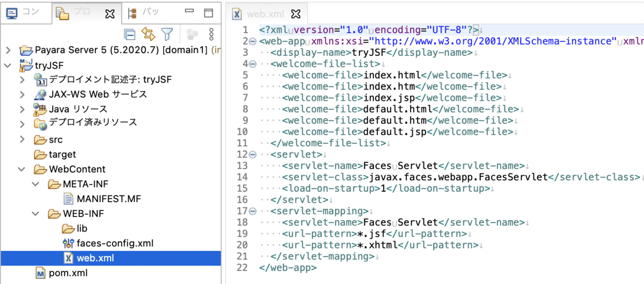Select Payara Server 5 (5.2020.7) [domain1] label
The image size is (644, 284).
pyautogui.click(x=122, y=50)
